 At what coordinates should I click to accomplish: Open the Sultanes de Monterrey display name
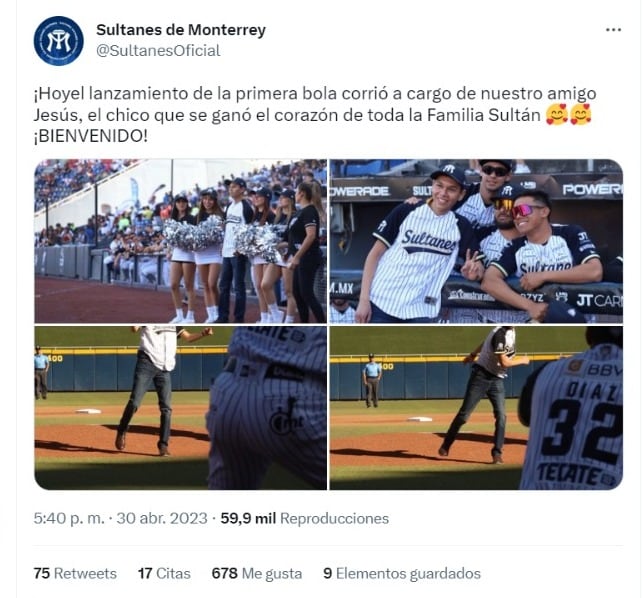(x=181, y=30)
